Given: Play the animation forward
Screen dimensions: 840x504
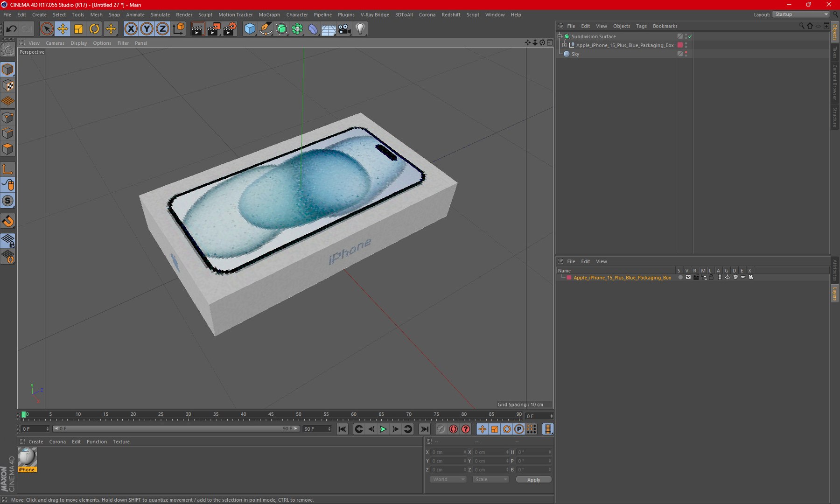Looking at the screenshot, I should click(383, 429).
